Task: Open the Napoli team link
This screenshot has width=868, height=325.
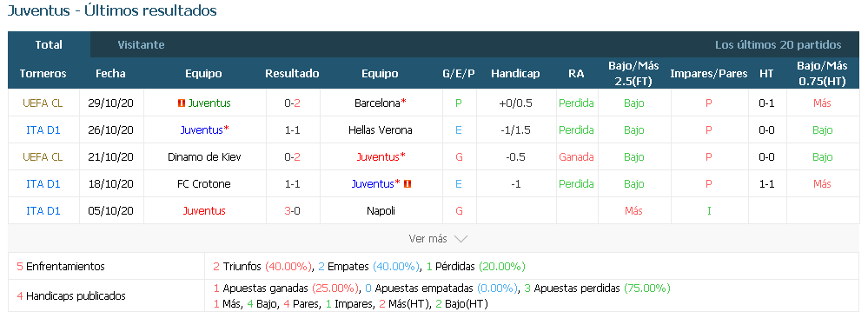Action: [381, 211]
